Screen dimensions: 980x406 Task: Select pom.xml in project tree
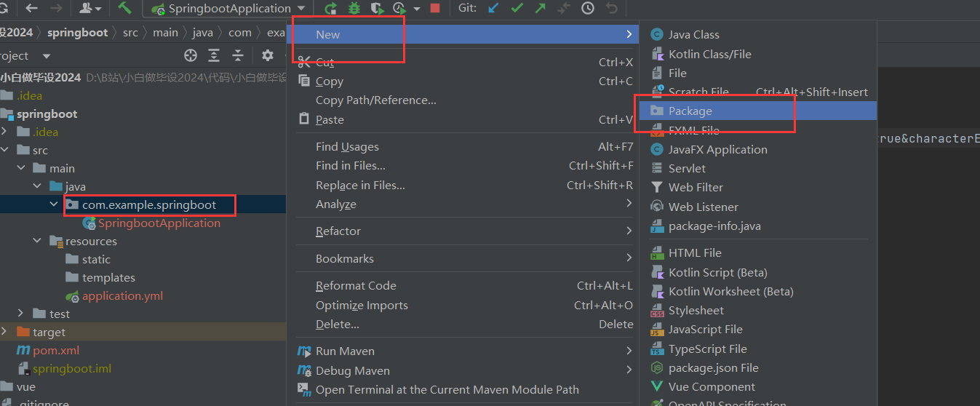point(56,350)
